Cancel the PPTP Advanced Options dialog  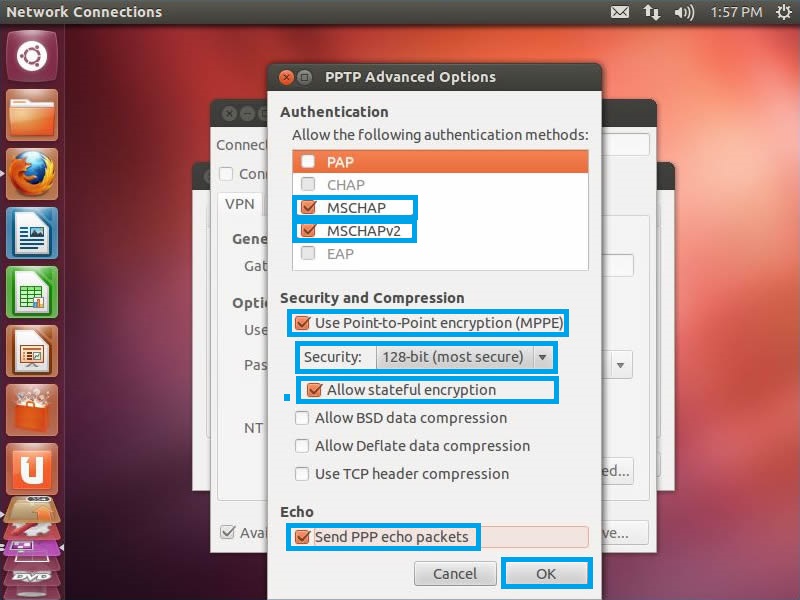coord(455,574)
